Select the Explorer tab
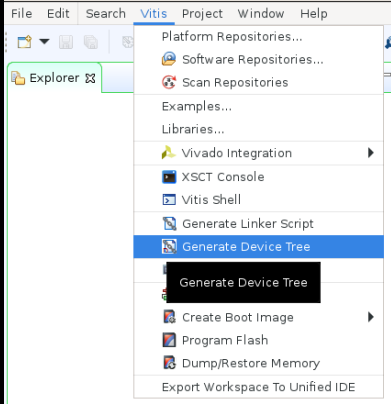Screen dimensions: 391x404 [x=54, y=78]
